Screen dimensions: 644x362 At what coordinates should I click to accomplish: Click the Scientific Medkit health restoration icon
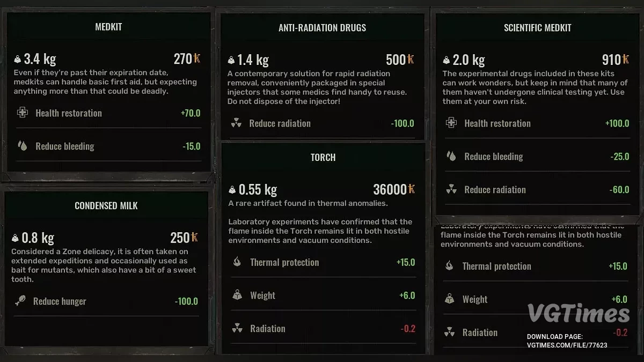pyautogui.click(x=451, y=123)
